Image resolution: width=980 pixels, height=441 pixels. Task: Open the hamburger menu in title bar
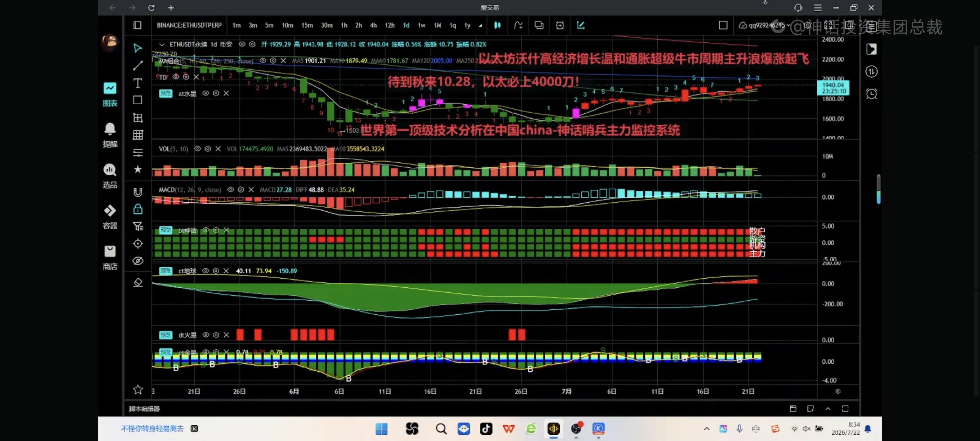818,8
